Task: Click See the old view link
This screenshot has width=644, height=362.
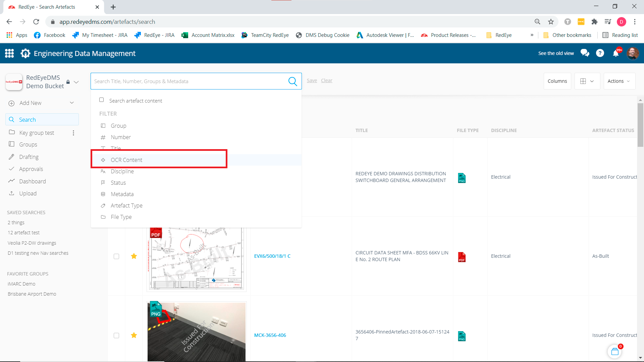Action: pos(556,53)
